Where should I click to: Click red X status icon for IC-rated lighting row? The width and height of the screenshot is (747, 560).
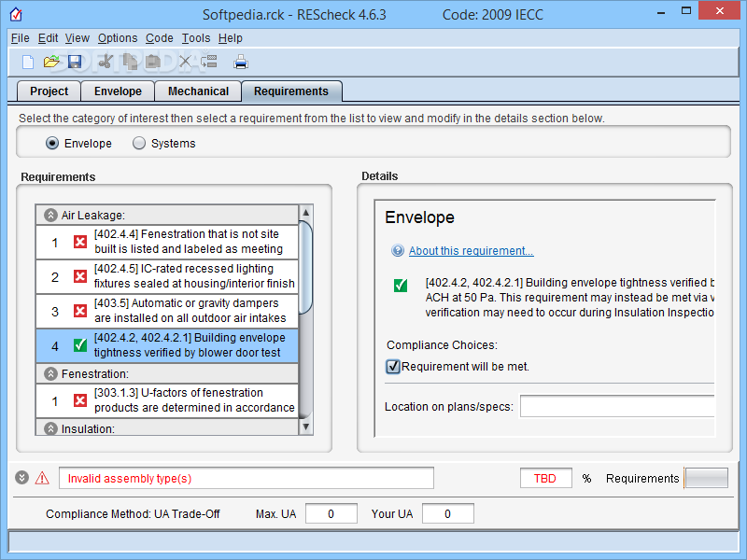coord(80,276)
